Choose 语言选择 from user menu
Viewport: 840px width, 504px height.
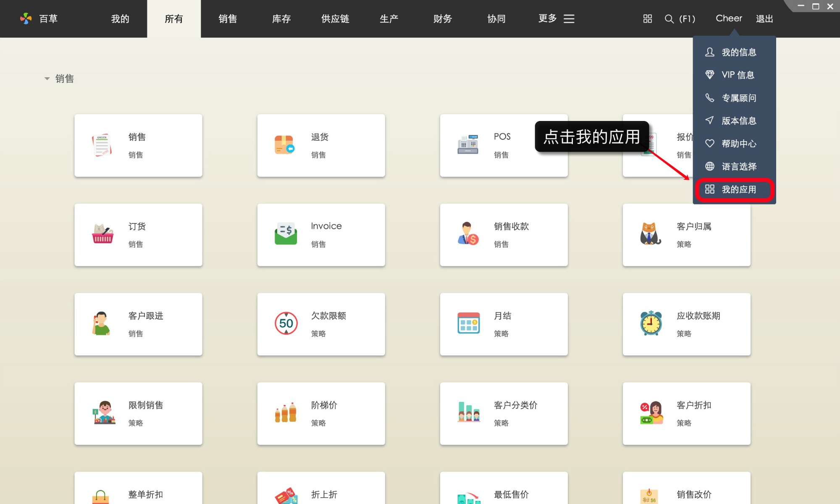pyautogui.click(x=734, y=166)
